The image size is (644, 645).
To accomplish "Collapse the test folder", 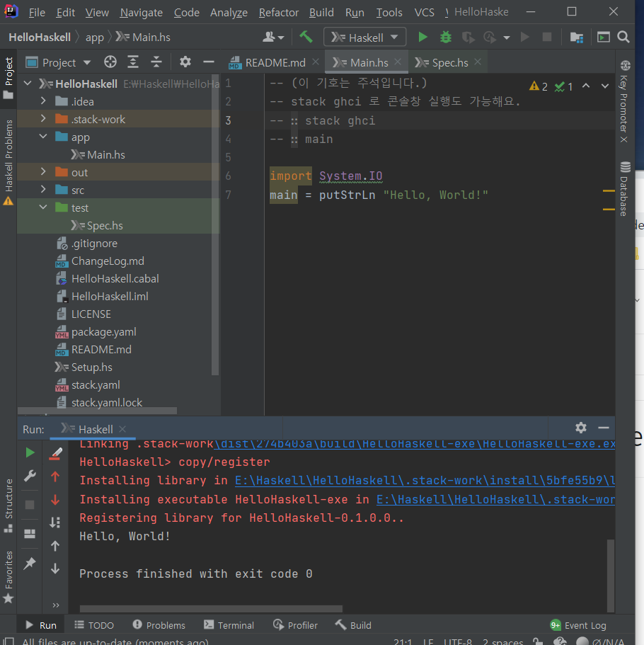I will [43, 207].
